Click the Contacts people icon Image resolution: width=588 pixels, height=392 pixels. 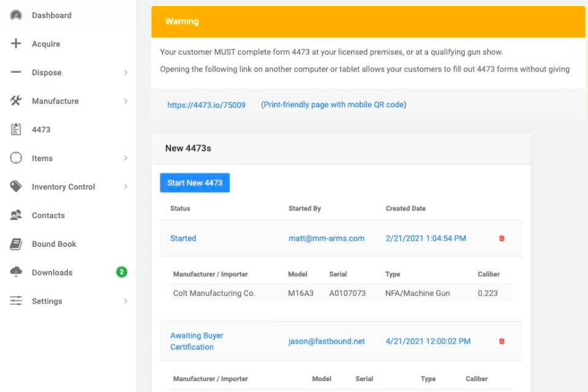(x=16, y=215)
